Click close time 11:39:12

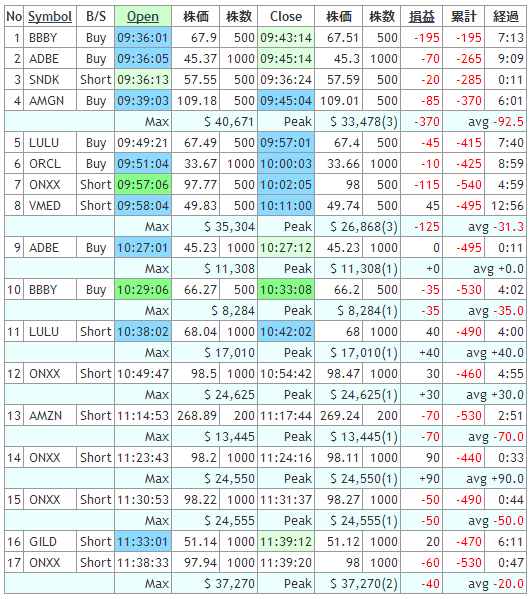[286, 542]
